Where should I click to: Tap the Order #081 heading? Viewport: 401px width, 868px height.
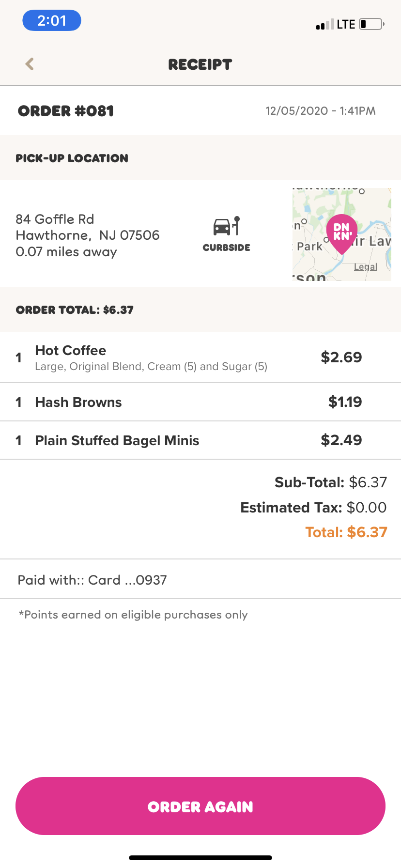66,111
